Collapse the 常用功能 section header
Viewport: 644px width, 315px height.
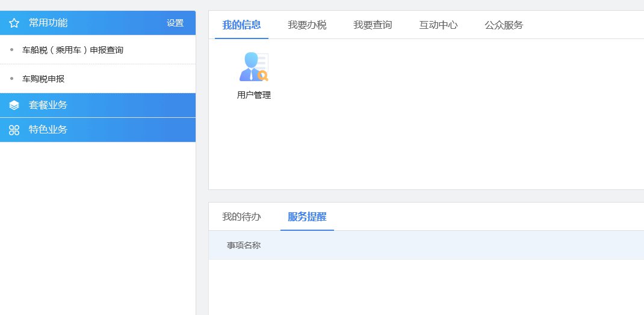48,23
